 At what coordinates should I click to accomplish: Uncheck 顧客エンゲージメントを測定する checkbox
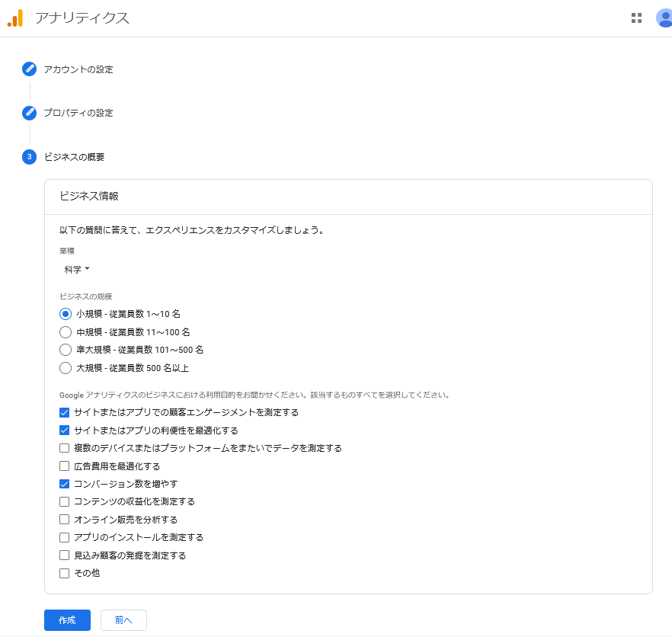tap(65, 412)
